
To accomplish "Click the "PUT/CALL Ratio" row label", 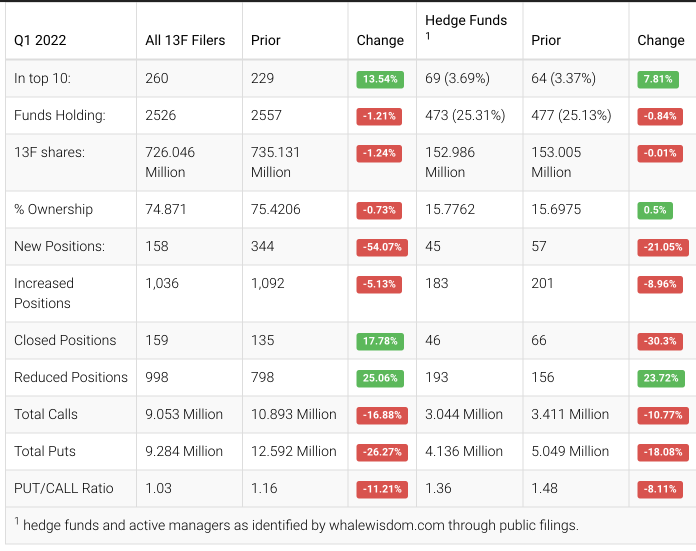I will [63, 488].
